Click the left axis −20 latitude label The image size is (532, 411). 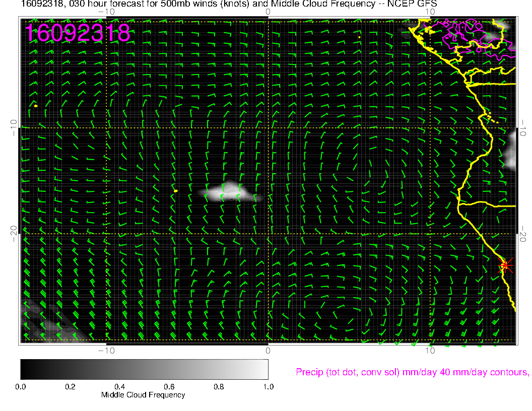click(x=13, y=233)
